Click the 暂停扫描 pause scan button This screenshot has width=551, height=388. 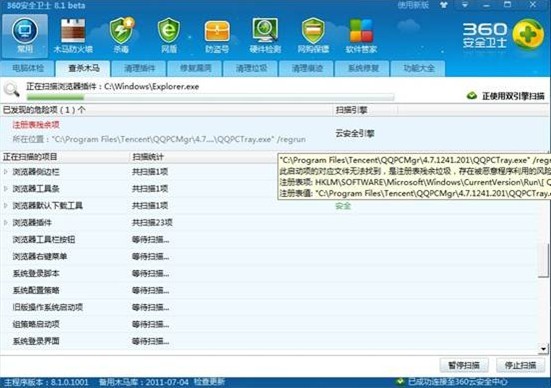(x=464, y=365)
